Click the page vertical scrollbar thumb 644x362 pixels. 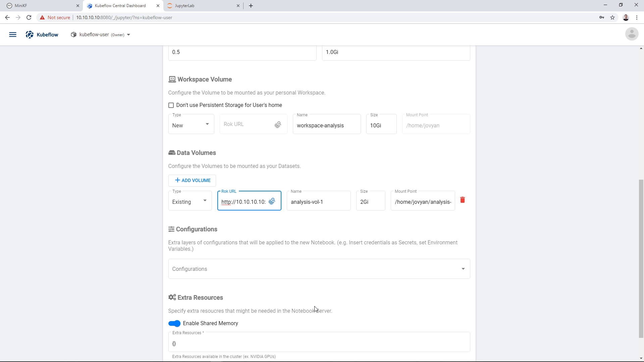pos(641,259)
